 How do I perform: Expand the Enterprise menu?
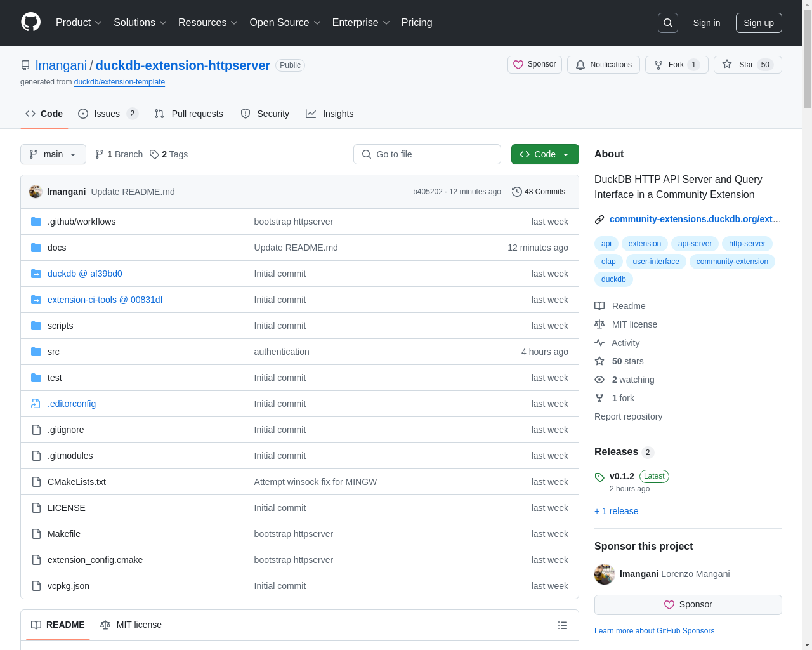(x=361, y=23)
